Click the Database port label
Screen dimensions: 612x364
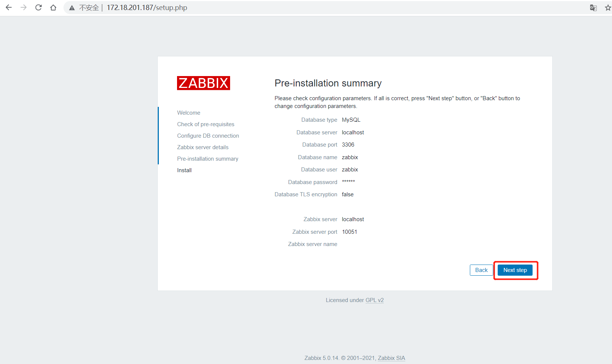click(x=320, y=145)
